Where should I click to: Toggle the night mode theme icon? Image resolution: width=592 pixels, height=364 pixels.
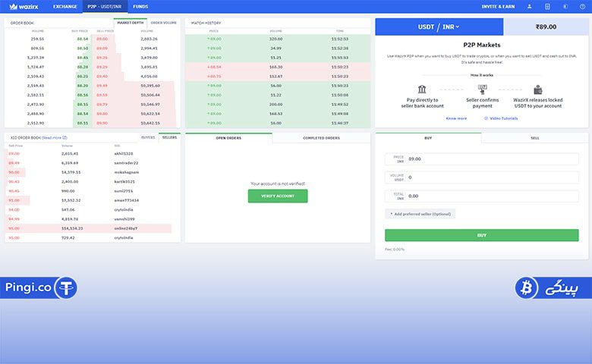[565, 6]
